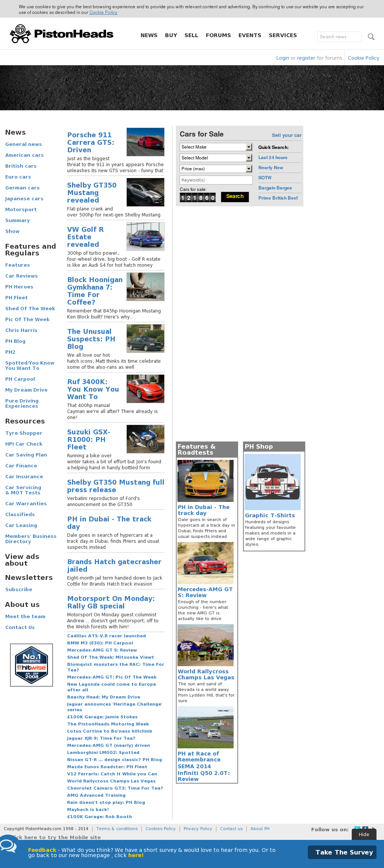Open the Select Make dropdown
This screenshot has width=384, height=868.
coord(216,147)
